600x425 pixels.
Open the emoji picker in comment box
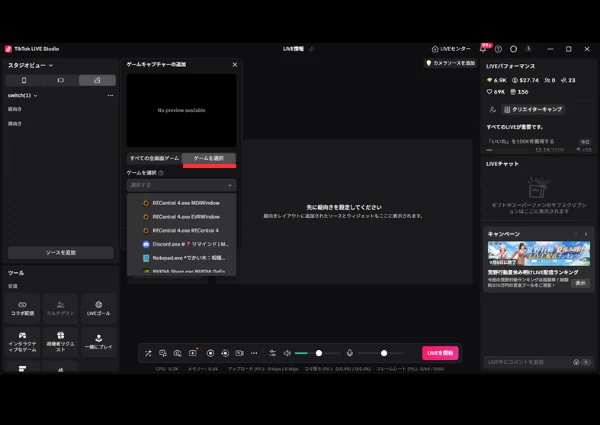576,362
